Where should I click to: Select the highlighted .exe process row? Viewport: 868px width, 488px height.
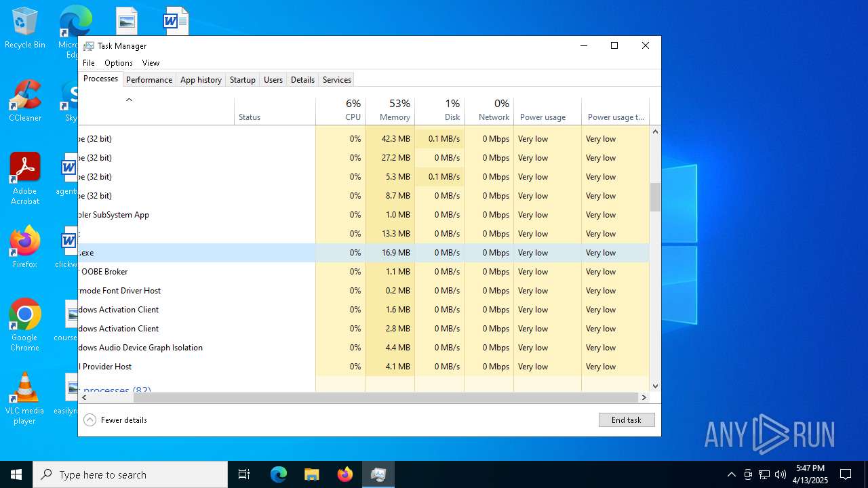point(363,253)
